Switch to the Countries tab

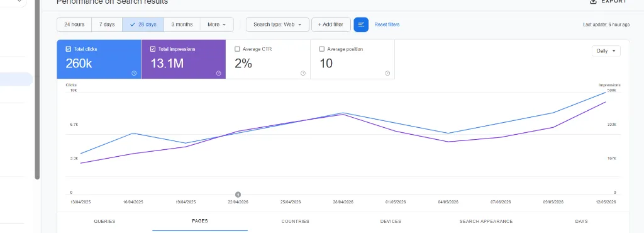[296, 222]
